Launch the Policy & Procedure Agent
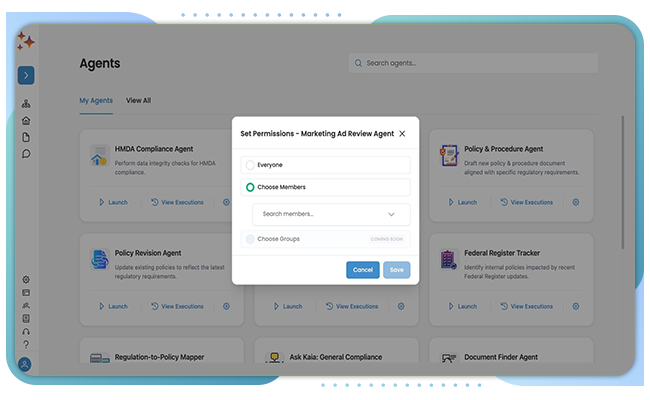Image resolution: width=650 pixels, height=400 pixels. coord(463,202)
